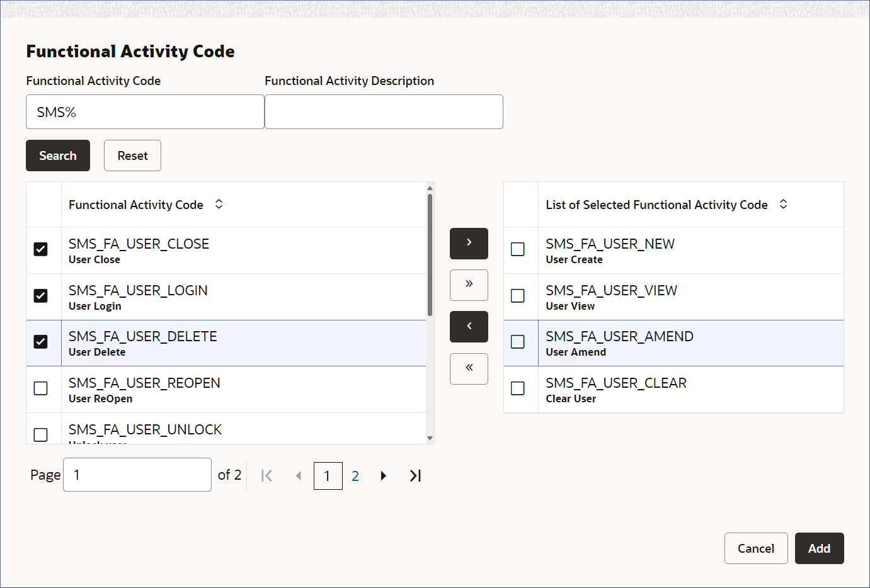870x588 pixels.
Task: Click the move all right double-arrow button
Action: 469,285
